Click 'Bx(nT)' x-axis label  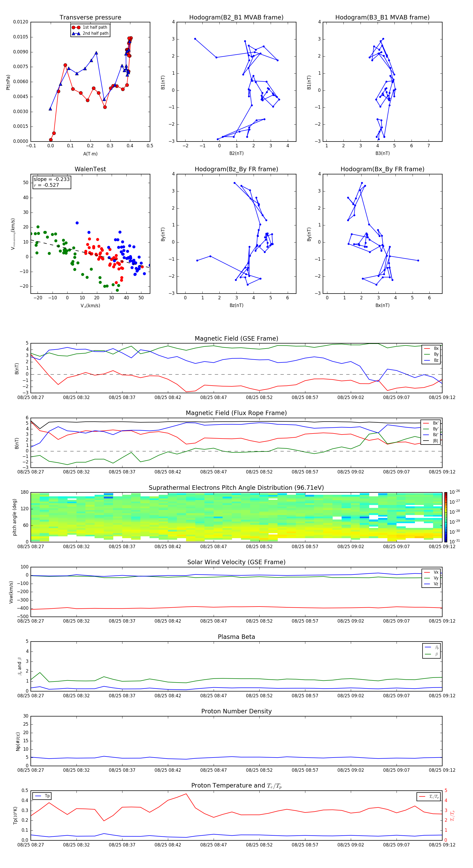(x=382, y=305)
